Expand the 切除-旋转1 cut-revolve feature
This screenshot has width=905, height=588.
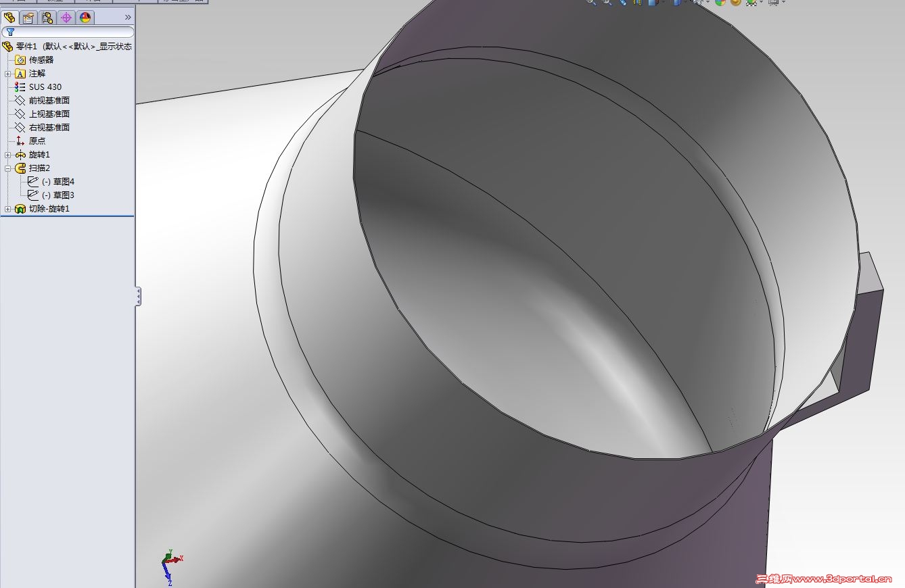(7, 209)
